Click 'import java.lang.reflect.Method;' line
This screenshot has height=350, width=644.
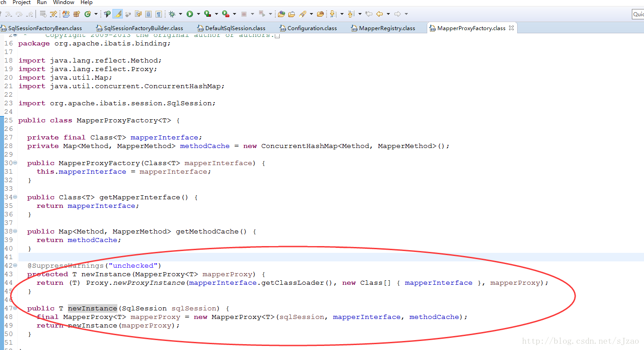pos(90,61)
